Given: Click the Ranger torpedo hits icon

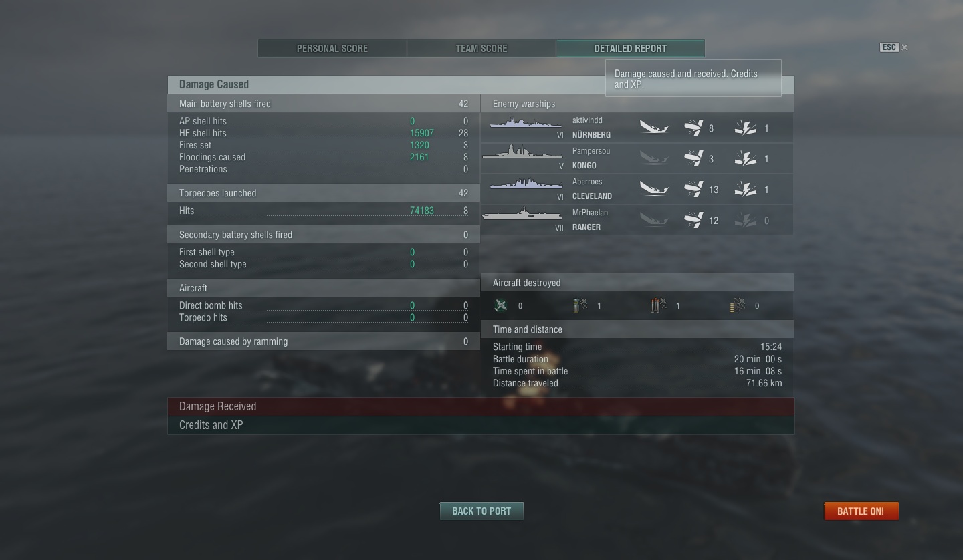Looking at the screenshot, I should pos(693,220).
